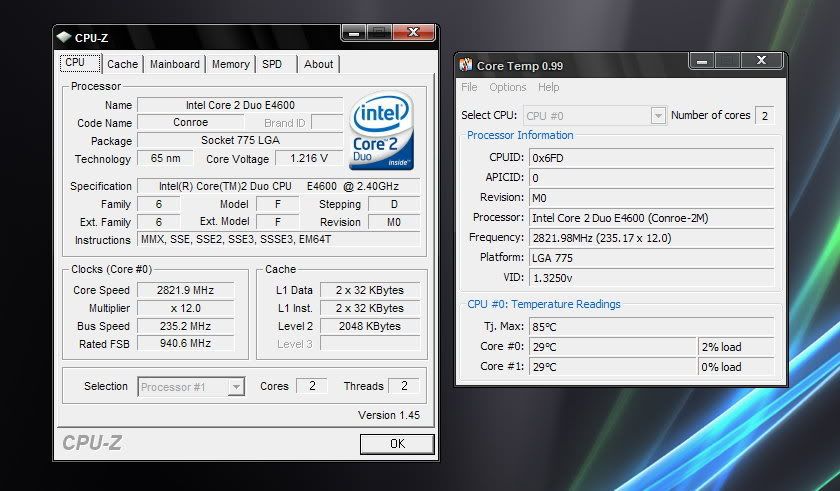Click the Version 1.45 text
The image size is (840, 491).
point(389,415)
